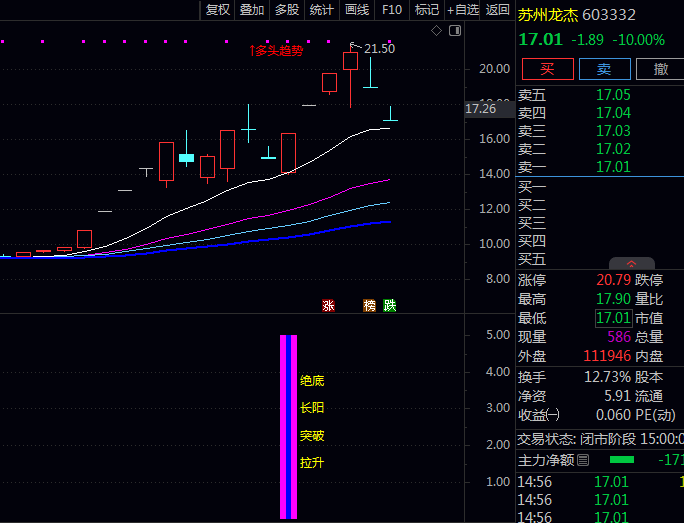Click the orange 榜 marker icon
The width and height of the screenshot is (684, 523).
tap(370, 305)
